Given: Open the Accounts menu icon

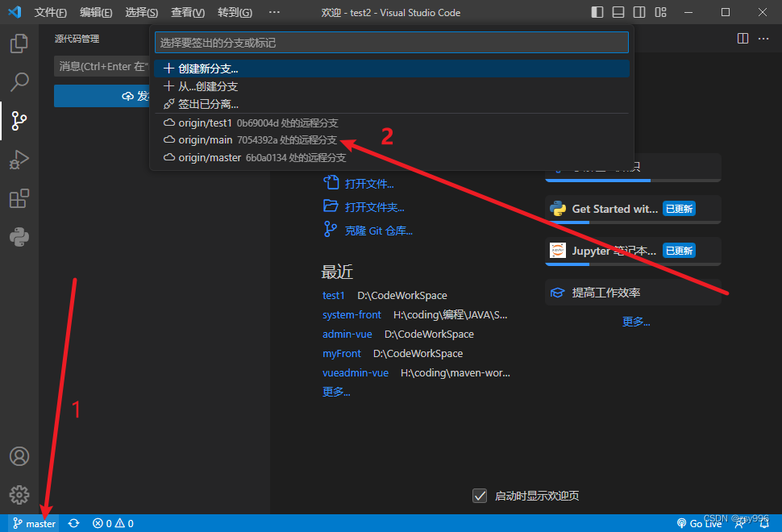Looking at the screenshot, I should tap(19, 456).
